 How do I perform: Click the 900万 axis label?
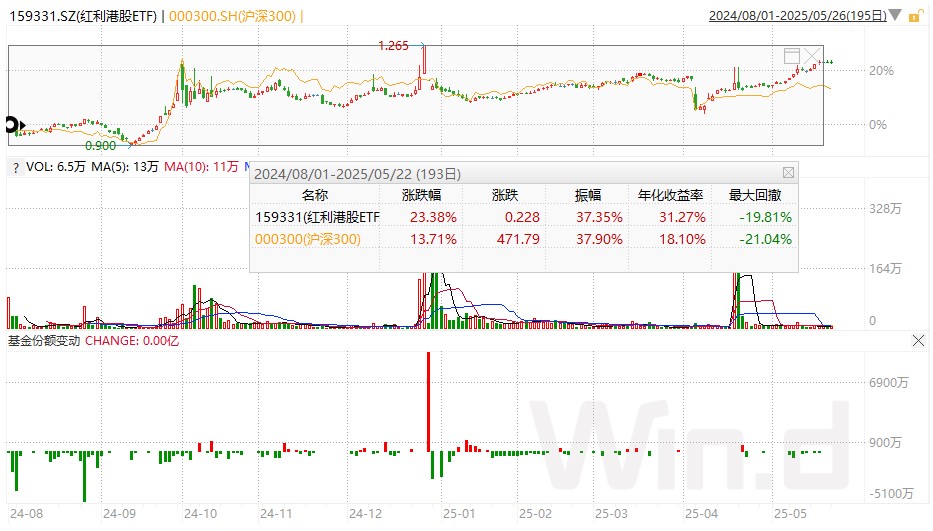click(885, 442)
